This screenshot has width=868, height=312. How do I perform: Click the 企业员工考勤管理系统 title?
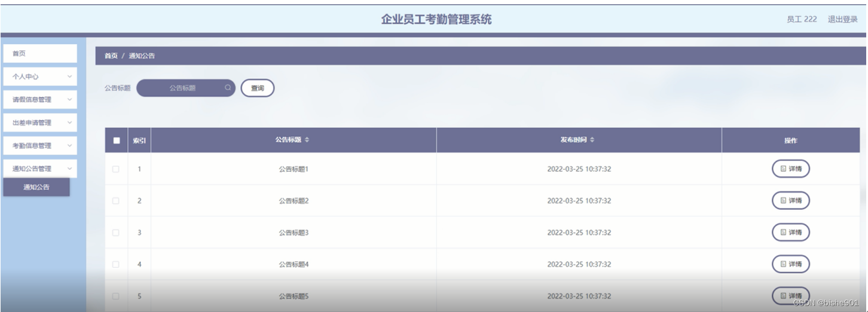pos(436,19)
